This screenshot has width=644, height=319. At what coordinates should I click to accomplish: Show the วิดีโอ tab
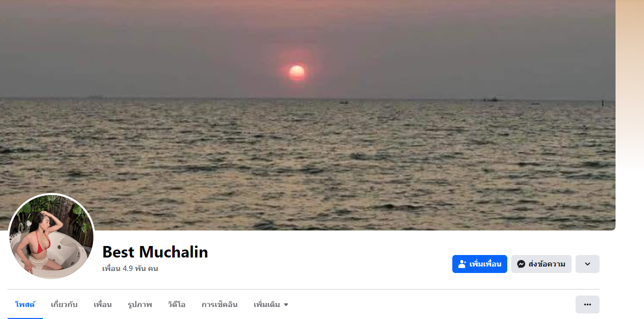click(x=177, y=304)
